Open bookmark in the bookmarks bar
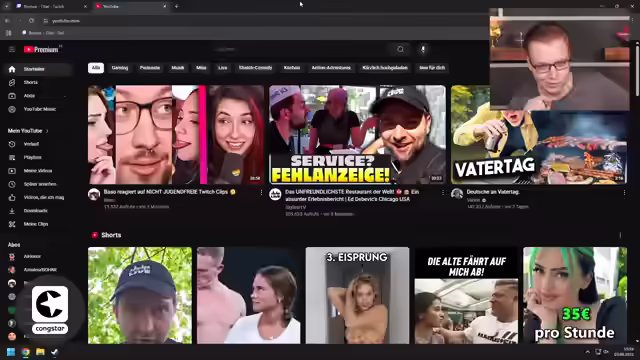The image size is (640, 360). [44, 33]
